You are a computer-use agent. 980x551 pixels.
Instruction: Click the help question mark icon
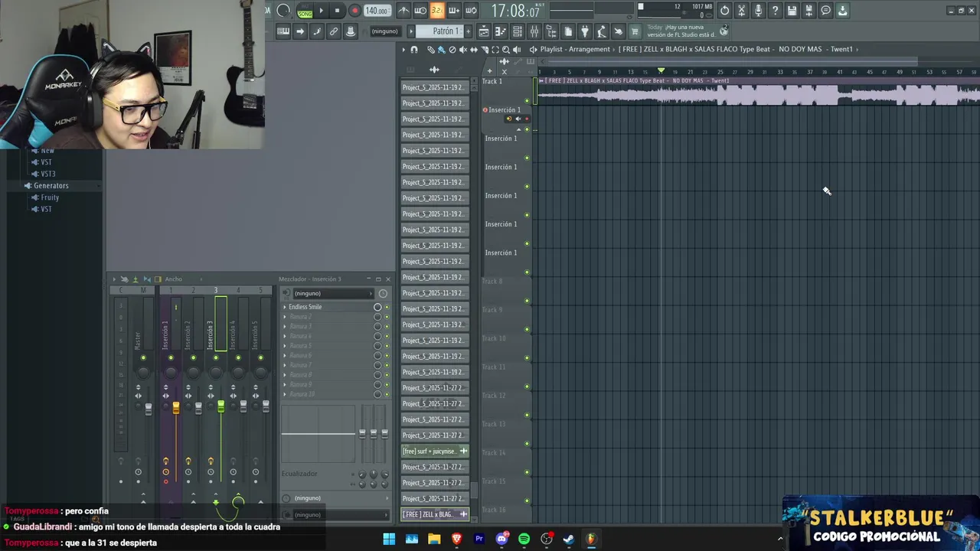(x=775, y=11)
